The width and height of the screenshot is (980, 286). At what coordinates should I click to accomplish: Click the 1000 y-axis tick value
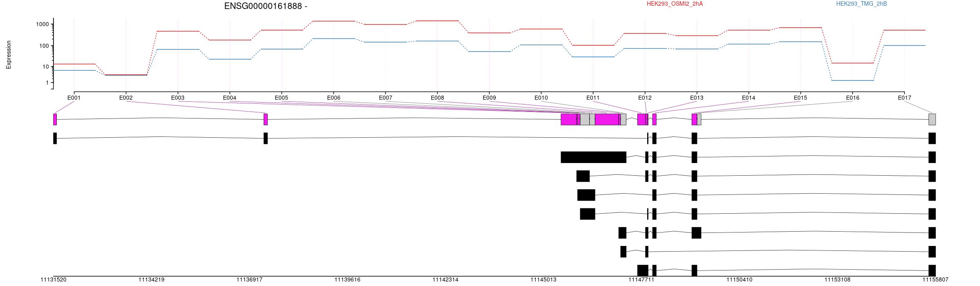(42, 24)
